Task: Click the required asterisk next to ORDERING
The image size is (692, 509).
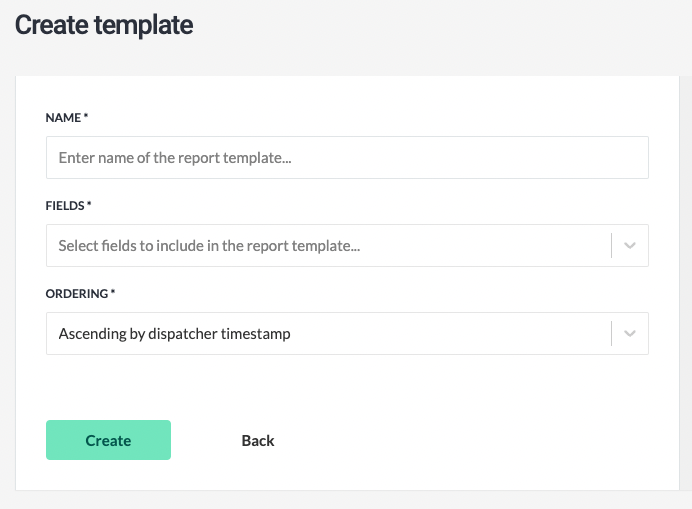Action: [113, 291]
